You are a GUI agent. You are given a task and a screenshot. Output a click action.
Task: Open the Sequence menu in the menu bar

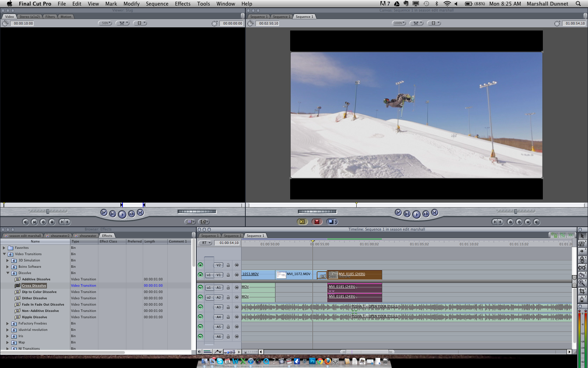tap(157, 4)
